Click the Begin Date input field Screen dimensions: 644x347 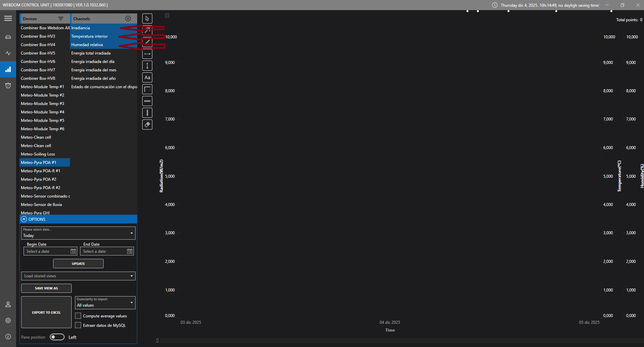tap(50, 251)
